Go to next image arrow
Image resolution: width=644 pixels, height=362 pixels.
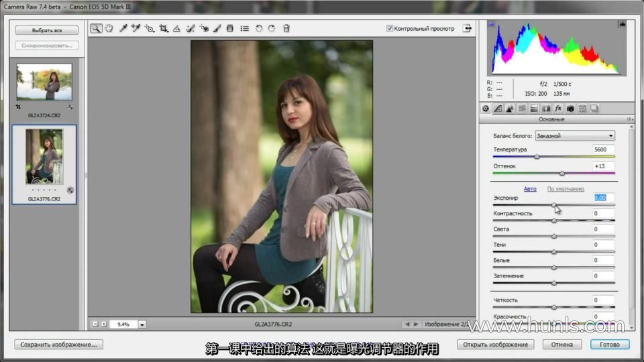coord(416,324)
